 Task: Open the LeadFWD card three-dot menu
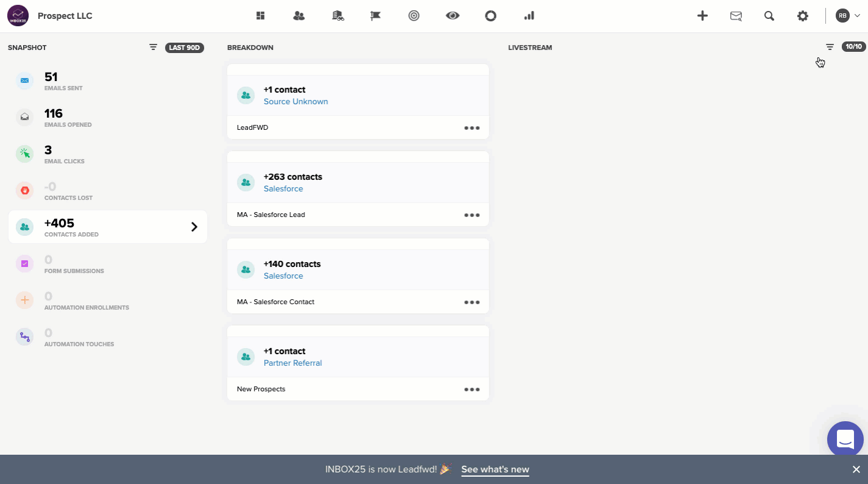[472, 128]
